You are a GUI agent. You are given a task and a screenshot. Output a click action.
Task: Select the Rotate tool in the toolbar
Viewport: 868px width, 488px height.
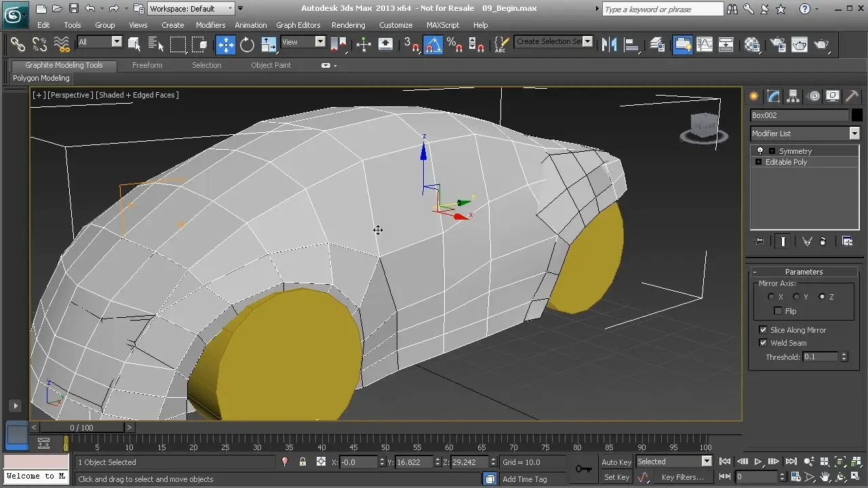pos(247,45)
